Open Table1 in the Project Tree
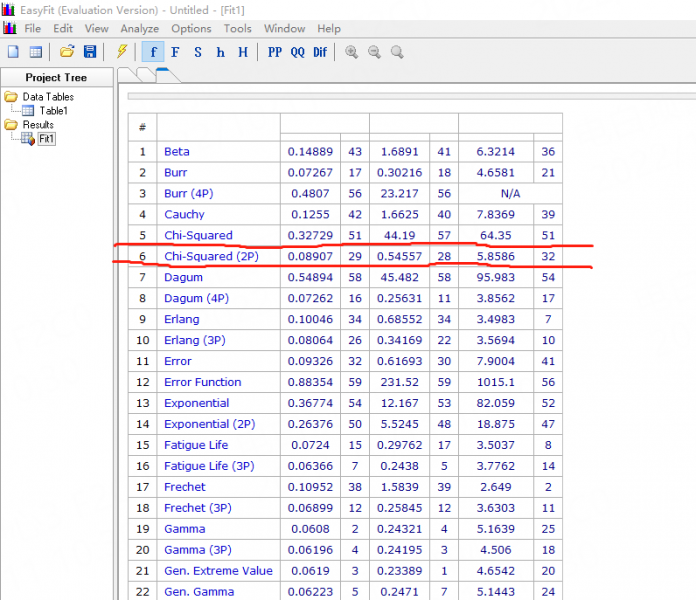 (x=52, y=111)
